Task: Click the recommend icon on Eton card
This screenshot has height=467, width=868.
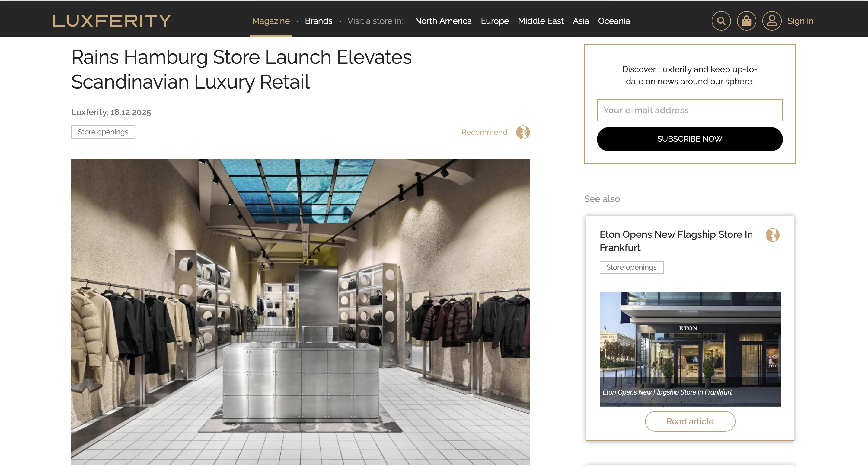Action: click(x=772, y=235)
